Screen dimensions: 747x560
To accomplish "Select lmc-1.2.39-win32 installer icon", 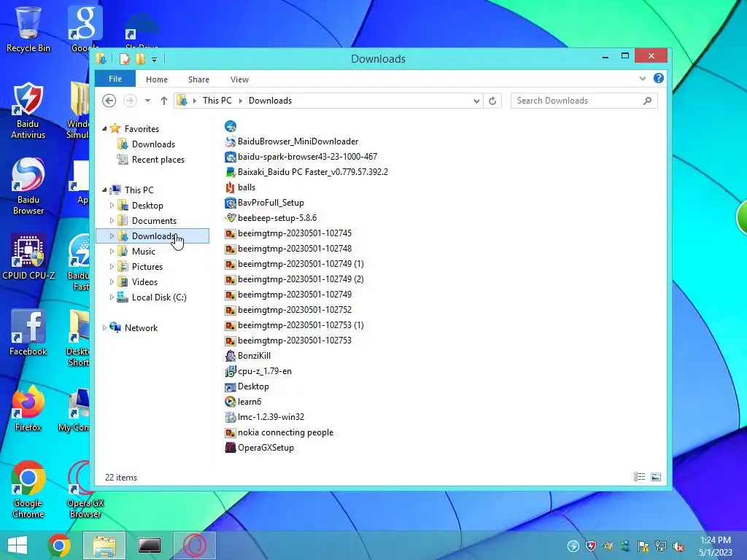I will 230,417.
